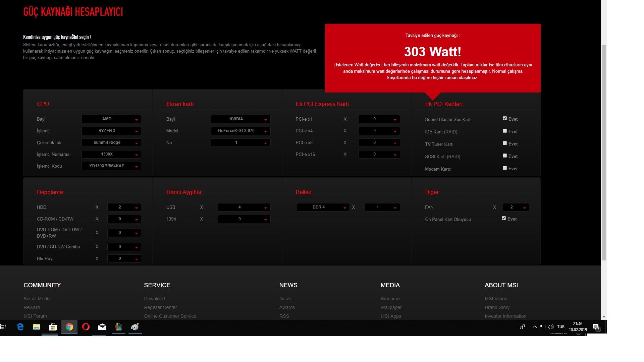Open Microsoft Edge from the taskbar
Screen dimensions: 644x362
(20, 327)
